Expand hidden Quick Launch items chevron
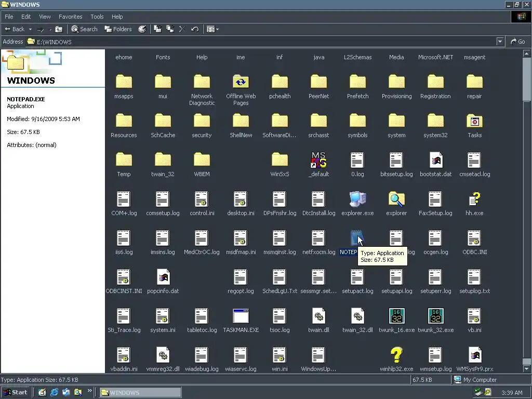The image size is (532, 399). [89, 391]
